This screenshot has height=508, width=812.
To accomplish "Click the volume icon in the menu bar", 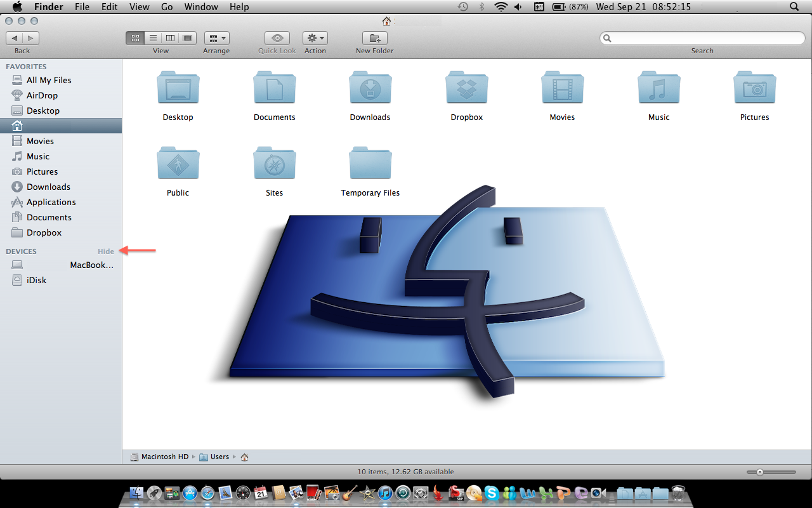I will (x=518, y=7).
